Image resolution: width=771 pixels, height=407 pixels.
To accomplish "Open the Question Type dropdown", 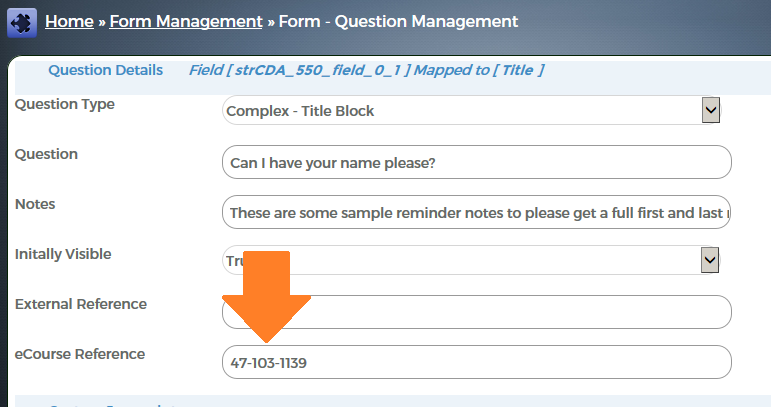I will pyautogui.click(x=470, y=111).
